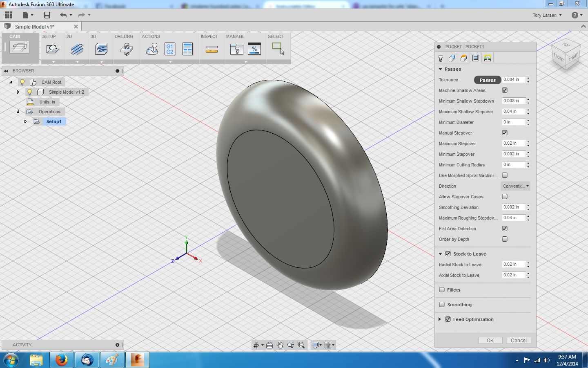588x368 pixels.
Task: Uncheck Machine Shallow Areas
Action: coord(505,90)
